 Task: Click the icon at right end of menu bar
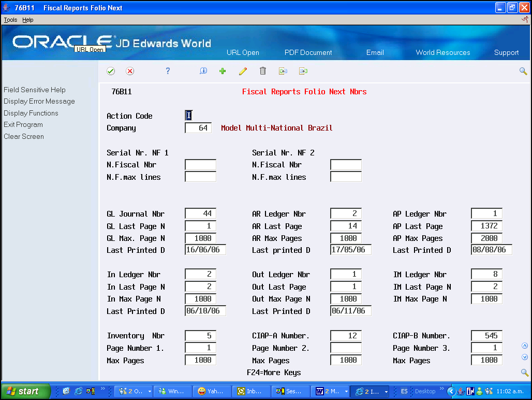coord(525,20)
